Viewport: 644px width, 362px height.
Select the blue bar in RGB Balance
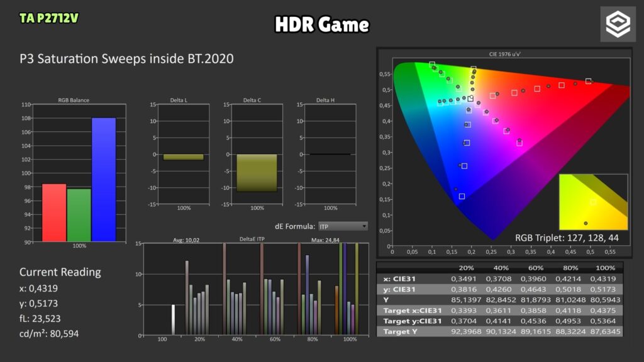coord(104,180)
